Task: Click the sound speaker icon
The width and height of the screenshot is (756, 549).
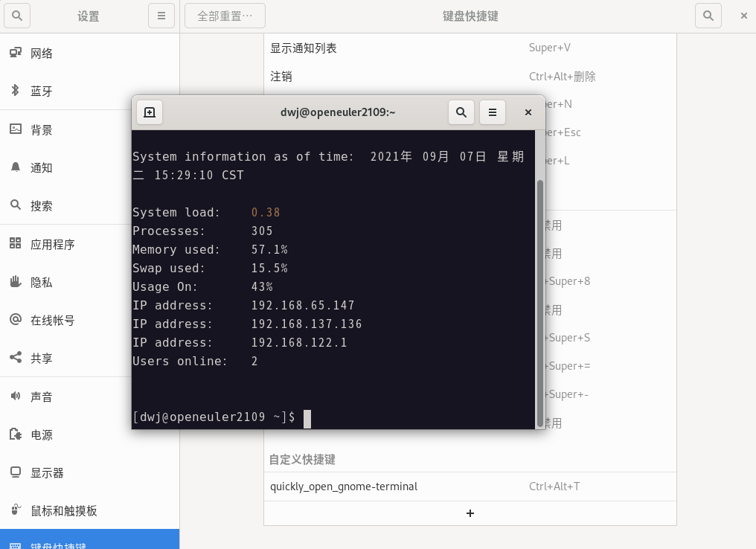Action: pos(15,396)
